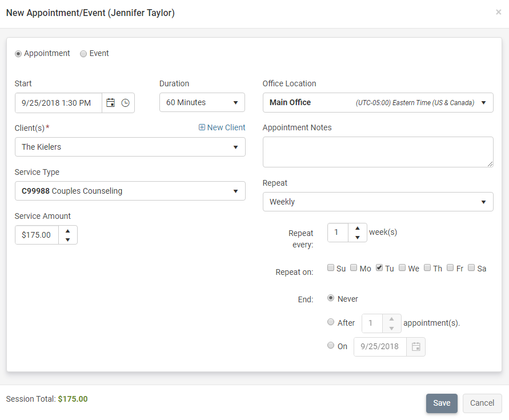Open the Client(s) dropdown

tap(130, 147)
